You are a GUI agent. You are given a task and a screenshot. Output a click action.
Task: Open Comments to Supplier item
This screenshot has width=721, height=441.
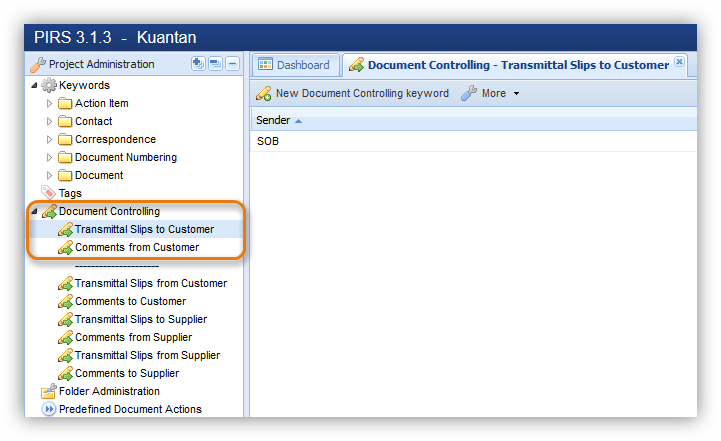click(127, 373)
